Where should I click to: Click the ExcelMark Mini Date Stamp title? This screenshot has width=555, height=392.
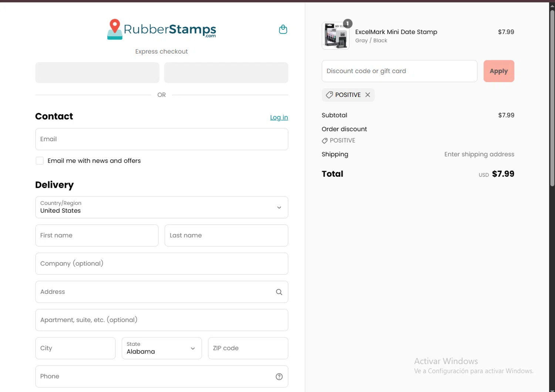tap(396, 32)
